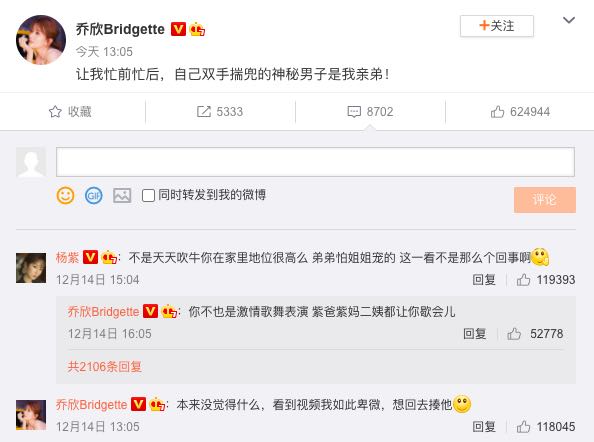Screen dimensions: 594x442
Task: Click the emoji smiley icon below comment box
Action: pos(65,195)
